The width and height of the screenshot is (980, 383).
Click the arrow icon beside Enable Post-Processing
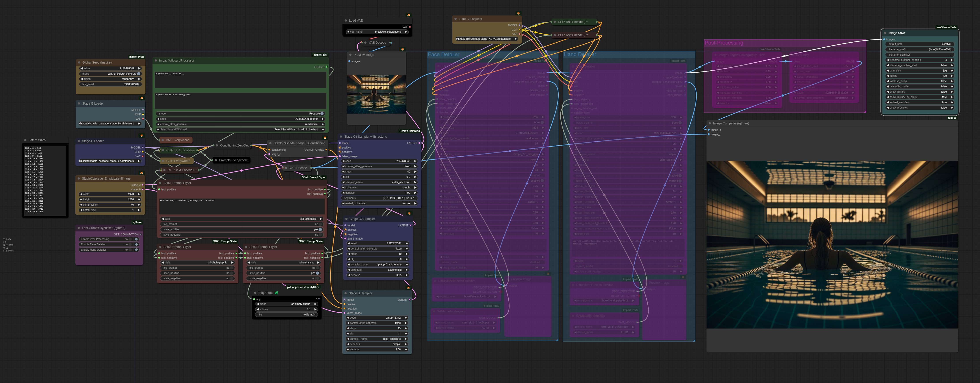[136, 239]
